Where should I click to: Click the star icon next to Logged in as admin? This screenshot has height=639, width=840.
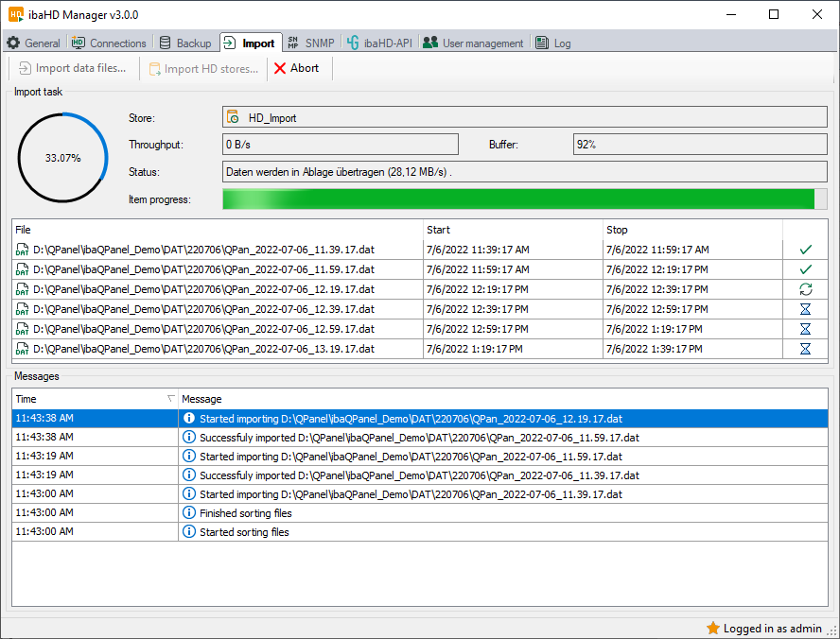[x=713, y=628]
